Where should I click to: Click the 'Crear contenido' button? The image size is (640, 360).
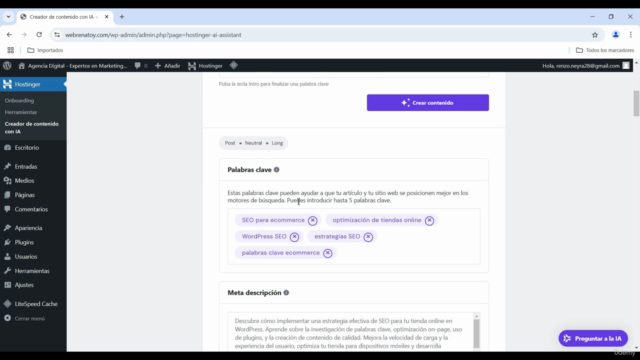428,103
